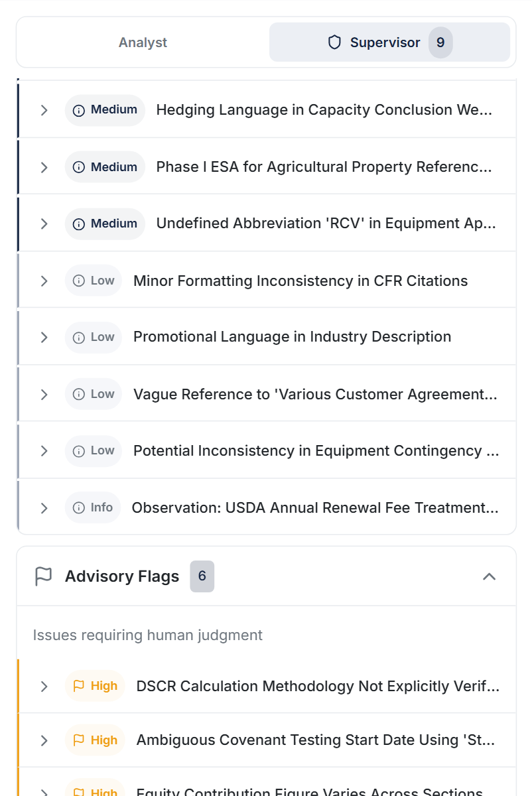The width and height of the screenshot is (532, 796).
Task: Click Low severity badge on CFR Citations row
Action: coord(94,281)
